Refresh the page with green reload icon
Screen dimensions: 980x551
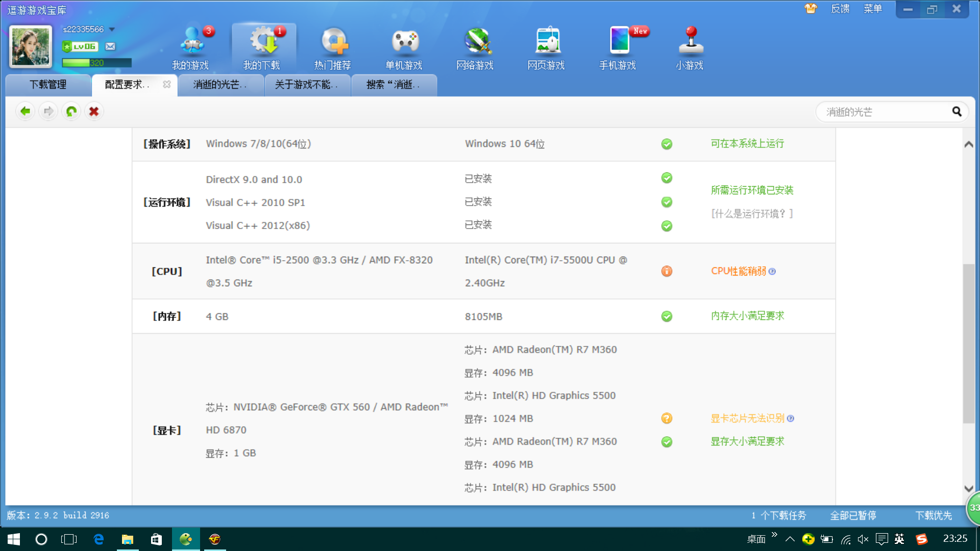tap(71, 111)
